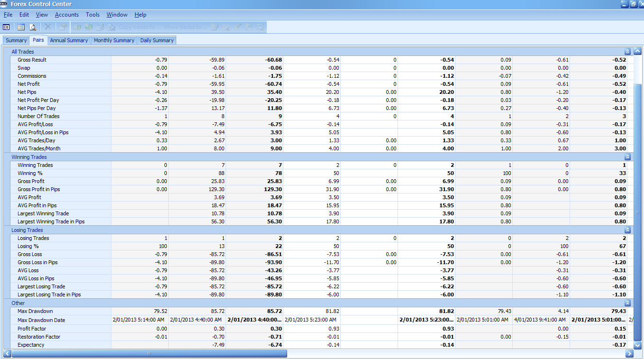Click the delete X icon in the toolbar
Image resolution: width=644 pixels, height=359 pixels.
(48, 27)
